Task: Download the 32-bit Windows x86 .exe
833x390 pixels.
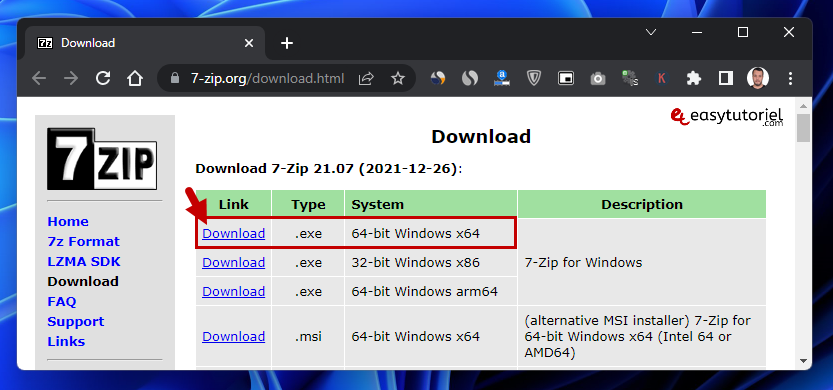Action: (234, 262)
